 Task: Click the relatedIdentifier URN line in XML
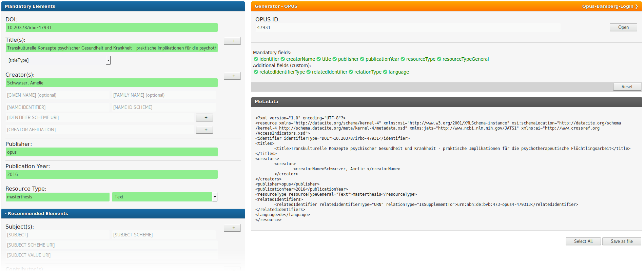[x=426, y=205]
